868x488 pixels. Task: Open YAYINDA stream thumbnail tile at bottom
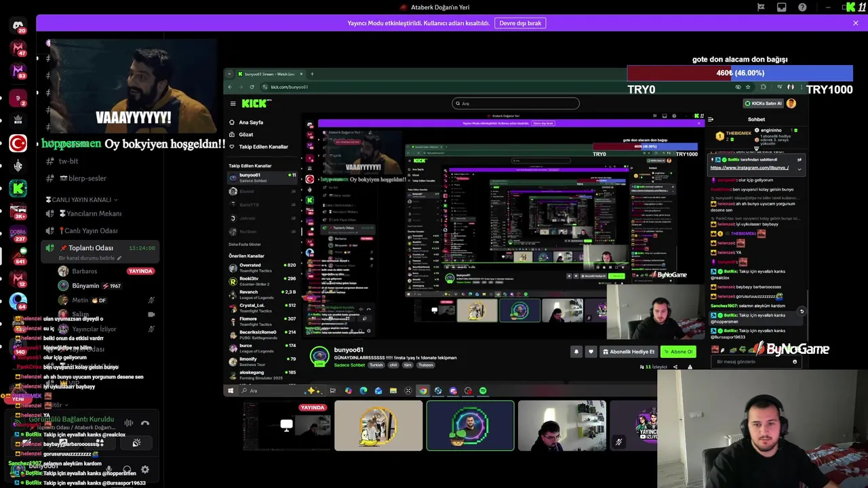[x=287, y=426]
